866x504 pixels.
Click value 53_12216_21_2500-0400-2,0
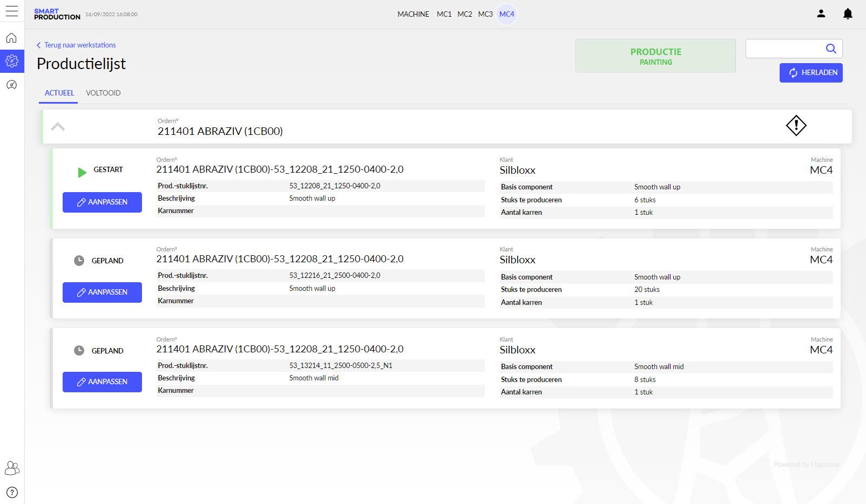point(335,275)
